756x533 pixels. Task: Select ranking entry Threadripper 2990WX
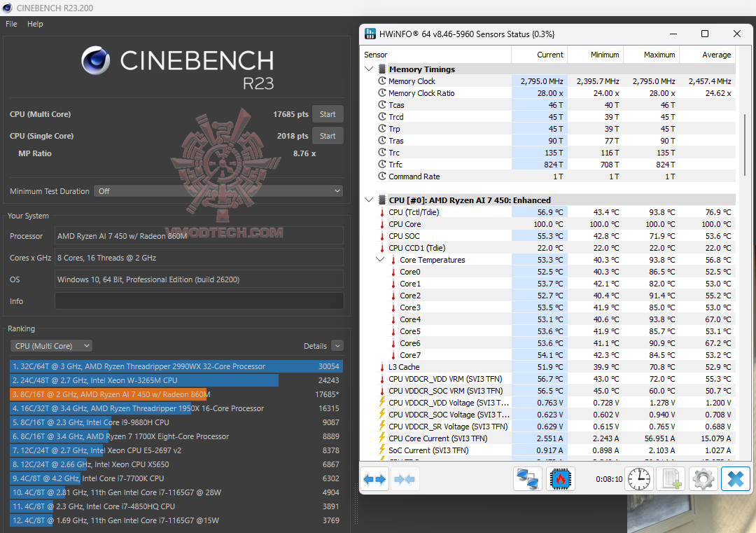pos(176,366)
